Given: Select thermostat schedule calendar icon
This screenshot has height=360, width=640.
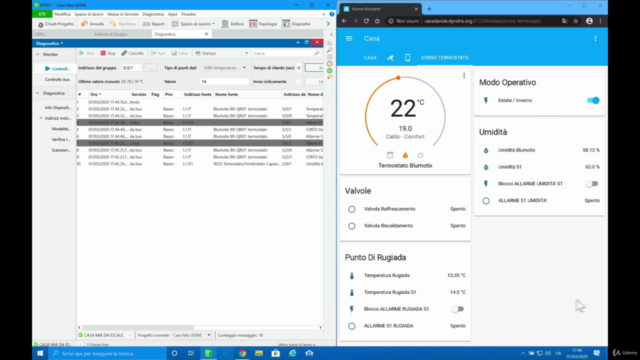Looking at the screenshot, I should (x=390, y=155).
